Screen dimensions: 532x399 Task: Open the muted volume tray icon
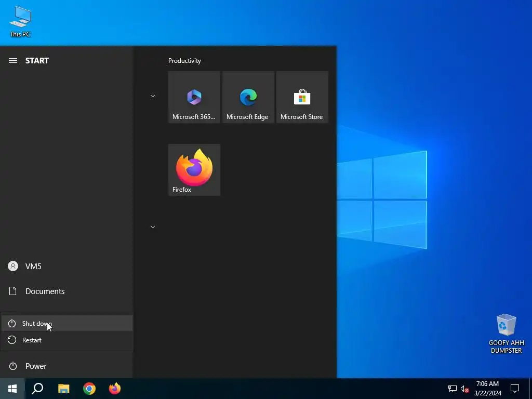pos(465,389)
